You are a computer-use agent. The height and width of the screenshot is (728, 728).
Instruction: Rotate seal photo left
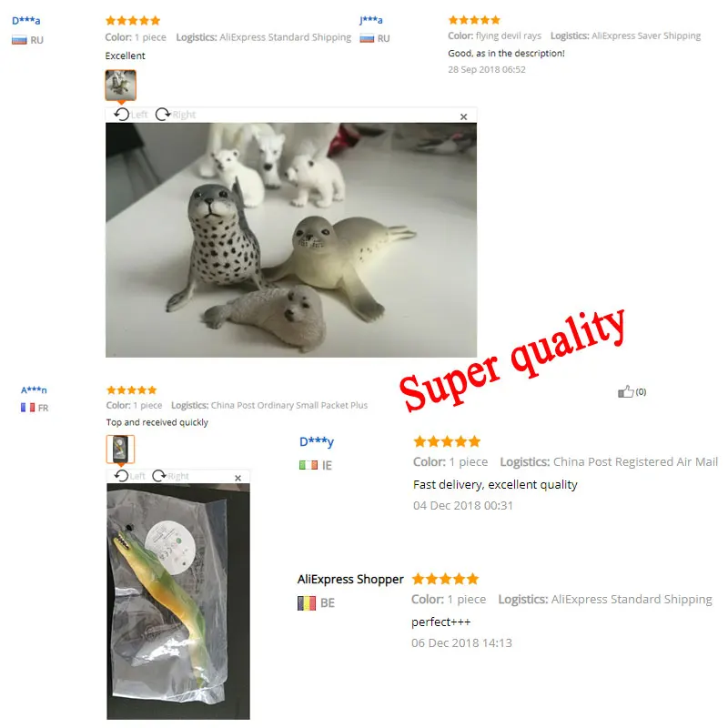(130, 115)
